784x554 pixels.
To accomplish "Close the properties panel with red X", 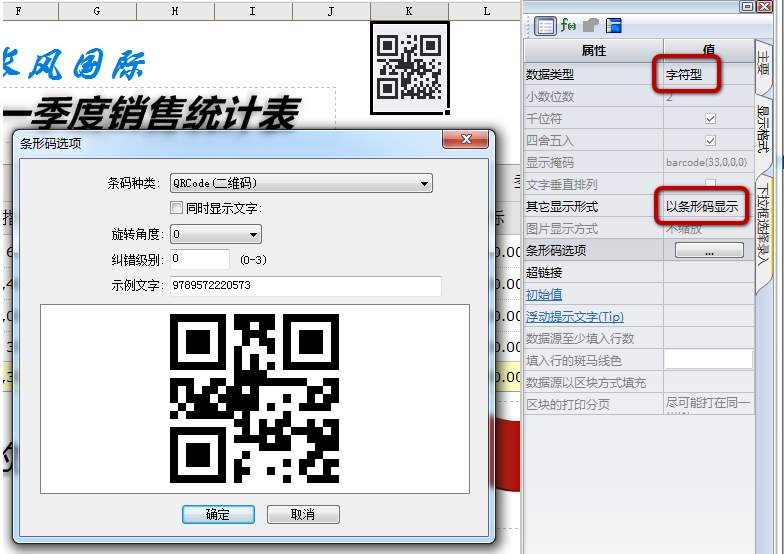I will point(764,6).
